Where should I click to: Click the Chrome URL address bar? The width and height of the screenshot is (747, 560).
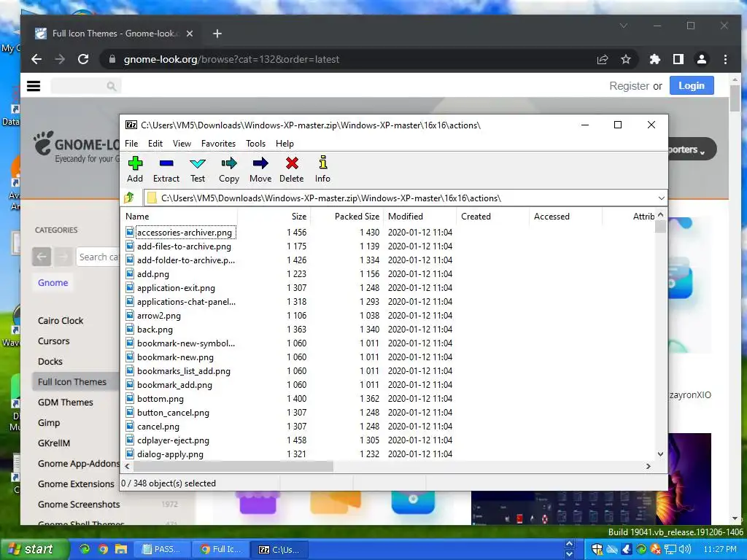point(352,59)
